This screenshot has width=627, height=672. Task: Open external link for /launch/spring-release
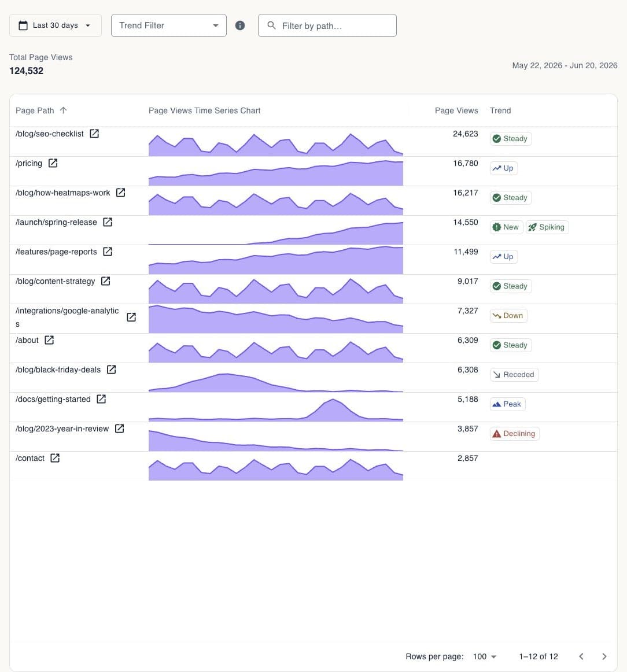click(108, 223)
